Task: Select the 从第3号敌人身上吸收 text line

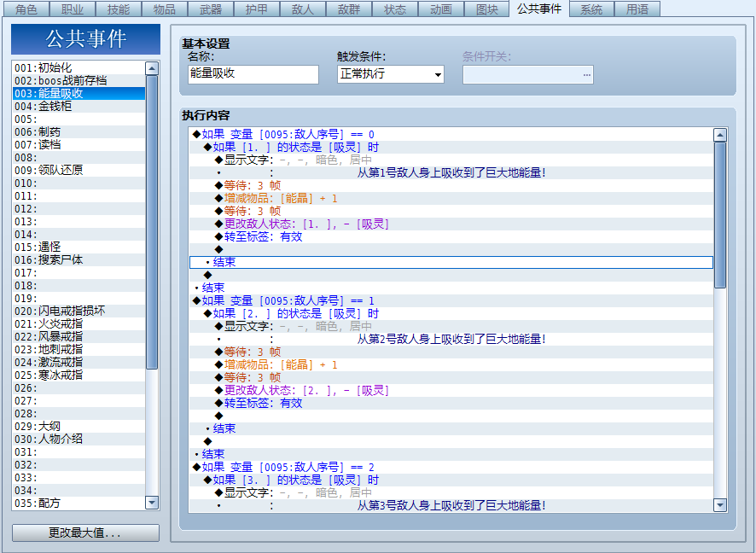Action: click(451, 505)
